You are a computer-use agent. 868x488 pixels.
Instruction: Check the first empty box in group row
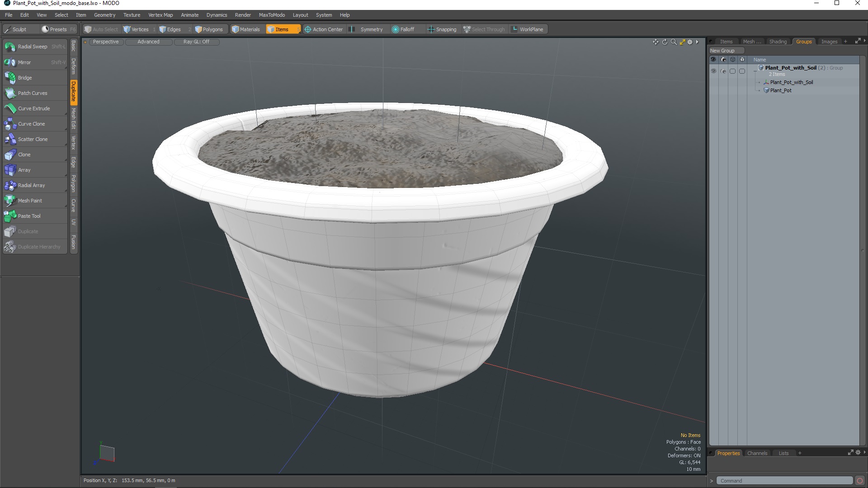click(732, 71)
